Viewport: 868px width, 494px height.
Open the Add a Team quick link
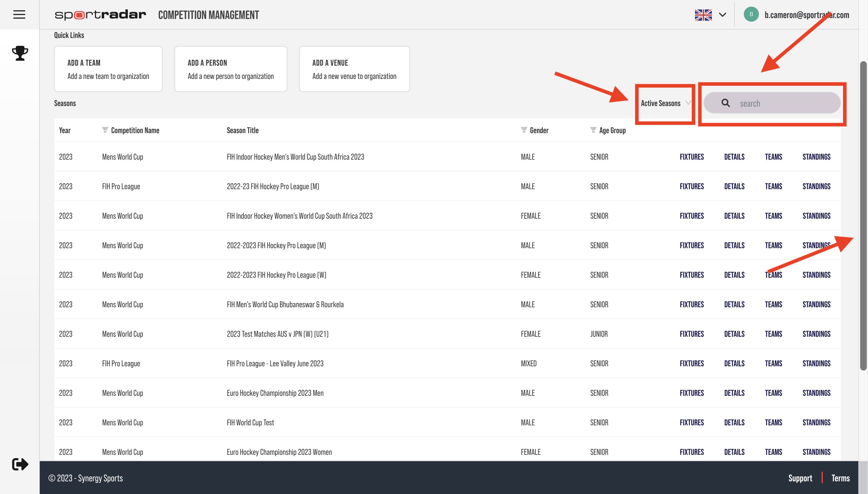coord(108,69)
